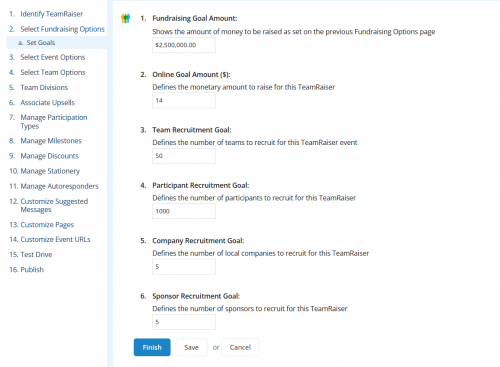The image size is (500, 367).
Task: Click the 'Company Recruitment Goal:' heading
Action: pos(198,241)
